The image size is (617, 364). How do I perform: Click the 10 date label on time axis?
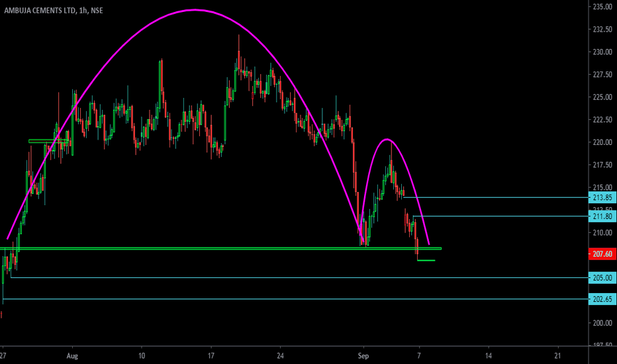click(141, 356)
